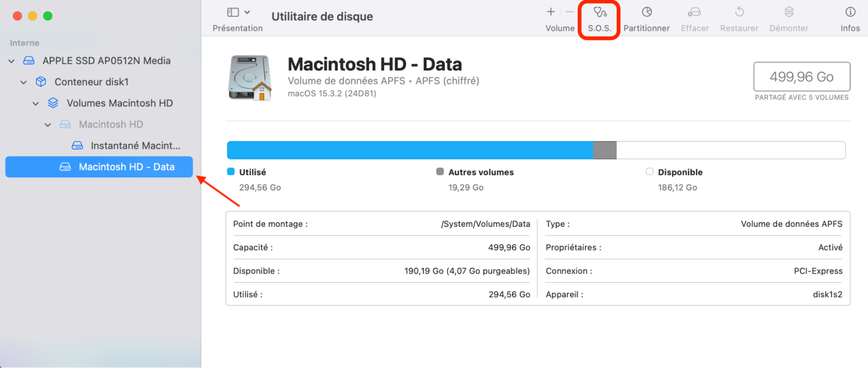This screenshot has width=868, height=368.
Task: Click the Macintosh HD - Data title heading
Action: [x=375, y=64]
